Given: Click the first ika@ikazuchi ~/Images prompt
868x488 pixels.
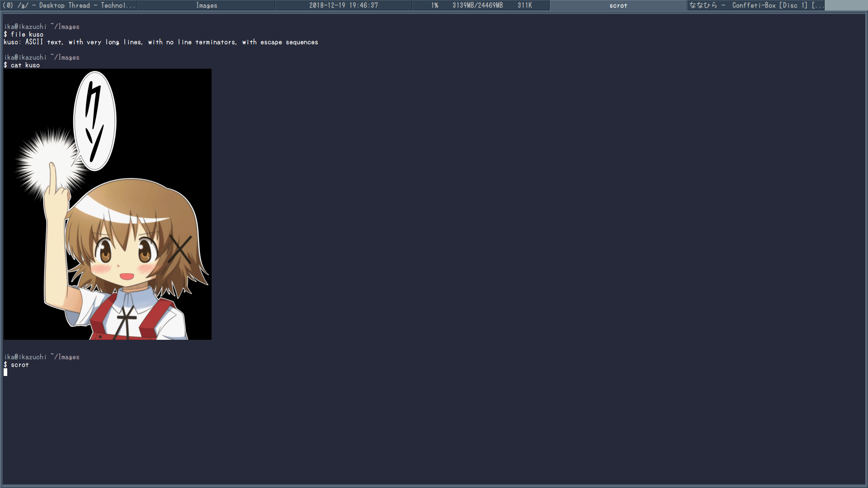Looking at the screenshot, I should [x=42, y=27].
